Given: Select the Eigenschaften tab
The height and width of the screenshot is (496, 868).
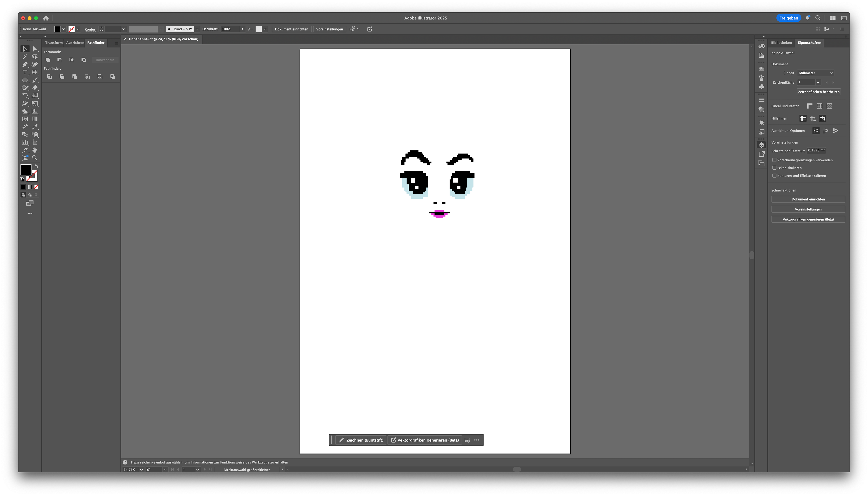Looking at the screenshot, I should 809,43.
